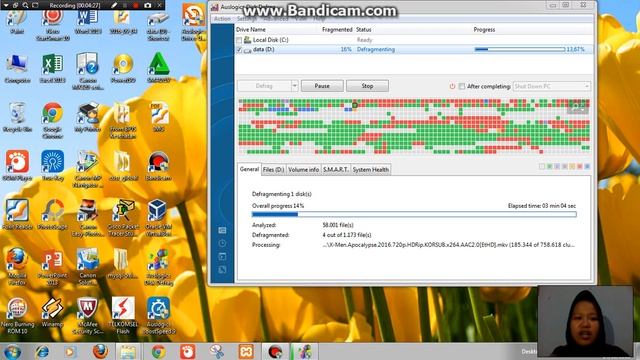Enable the After completing checkbox
This screenshot has height=360, width=640.
462,87
